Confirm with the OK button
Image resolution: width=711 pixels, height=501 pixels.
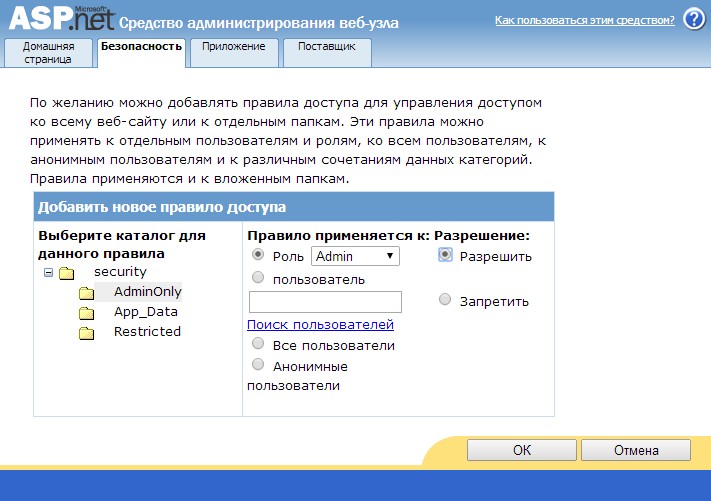tap(521, 450)
